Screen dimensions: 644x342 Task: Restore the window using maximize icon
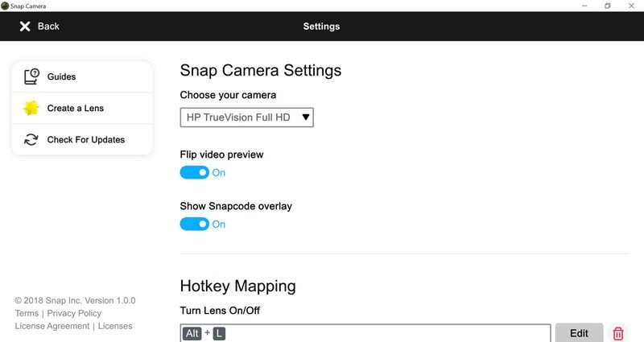point(608,6)
